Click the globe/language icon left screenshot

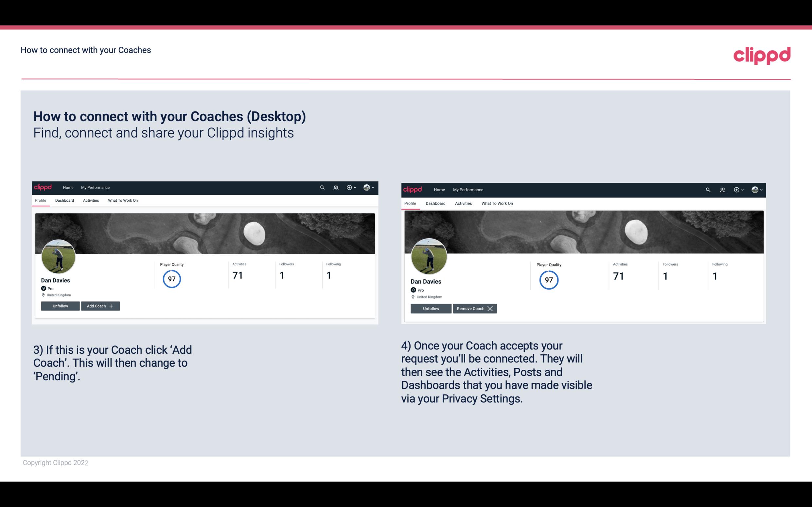pyautogui.click(x=366, y=188)
